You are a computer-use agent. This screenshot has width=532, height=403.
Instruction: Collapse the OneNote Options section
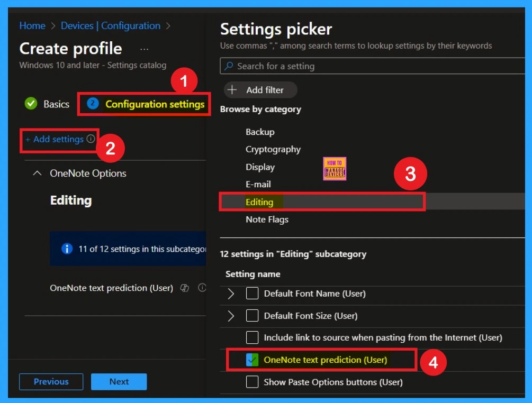pos(37,173)
